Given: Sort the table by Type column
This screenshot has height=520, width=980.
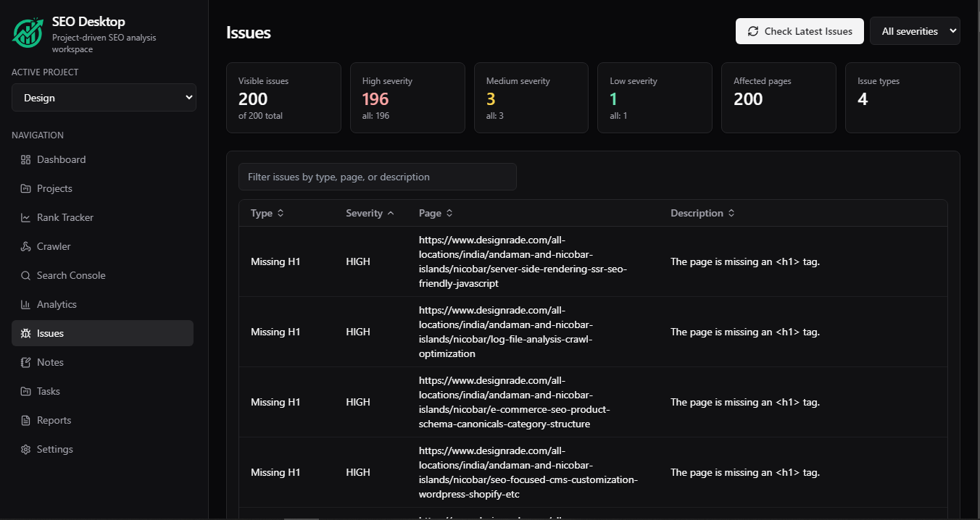Looking at the screenshot, I should [267, 213].
